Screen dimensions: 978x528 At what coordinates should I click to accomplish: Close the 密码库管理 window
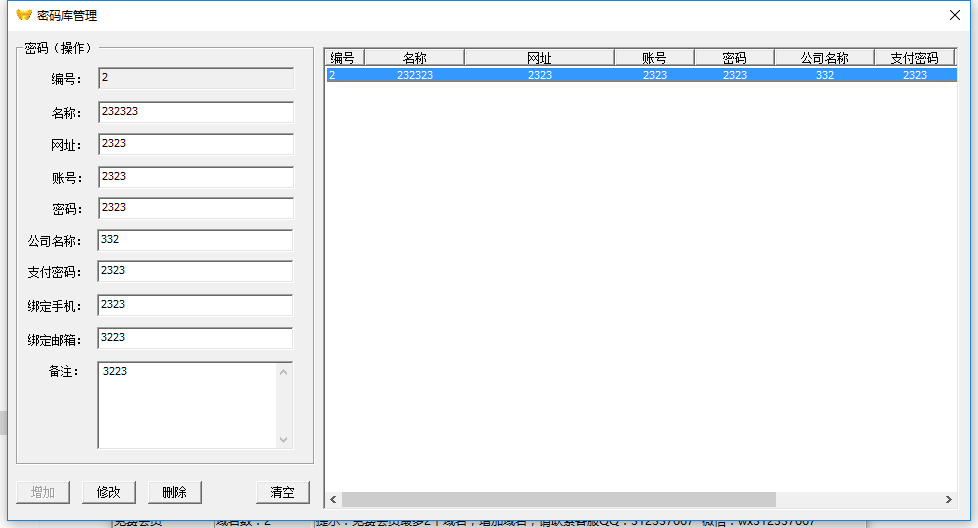[x=954, y=15]
